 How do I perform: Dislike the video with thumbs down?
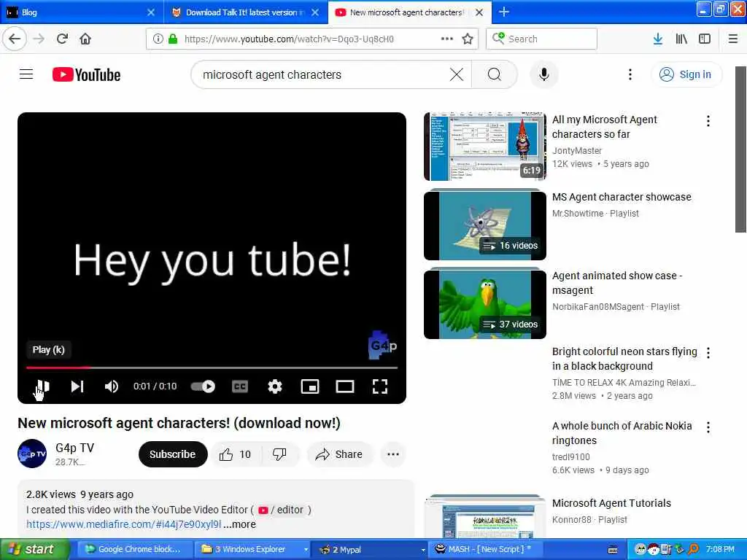click(279, 454)
